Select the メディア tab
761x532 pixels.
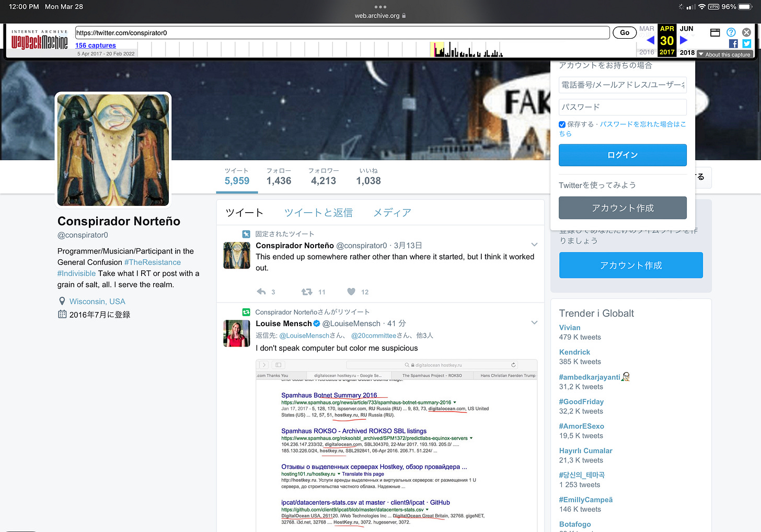pyautogui.click(x=392, y=213)
